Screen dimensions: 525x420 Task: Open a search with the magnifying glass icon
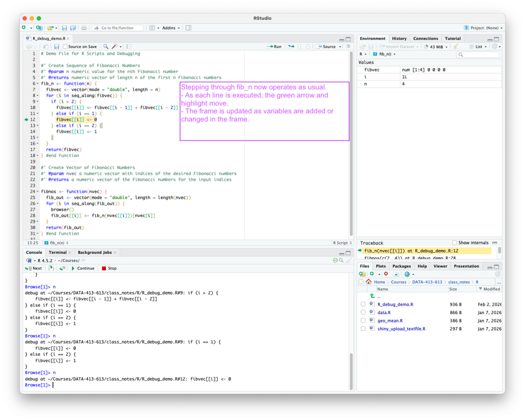tap(106, 46)
